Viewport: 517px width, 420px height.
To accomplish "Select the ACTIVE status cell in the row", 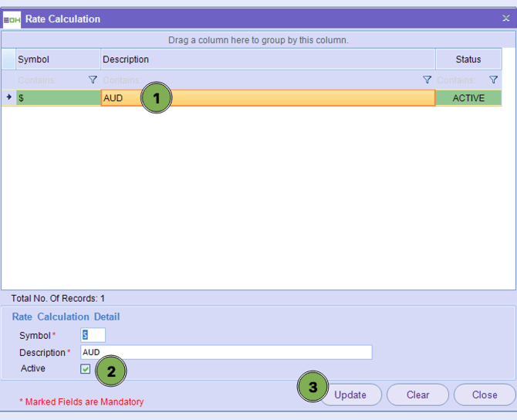I will pyautogui.click(x=468, y=98).
